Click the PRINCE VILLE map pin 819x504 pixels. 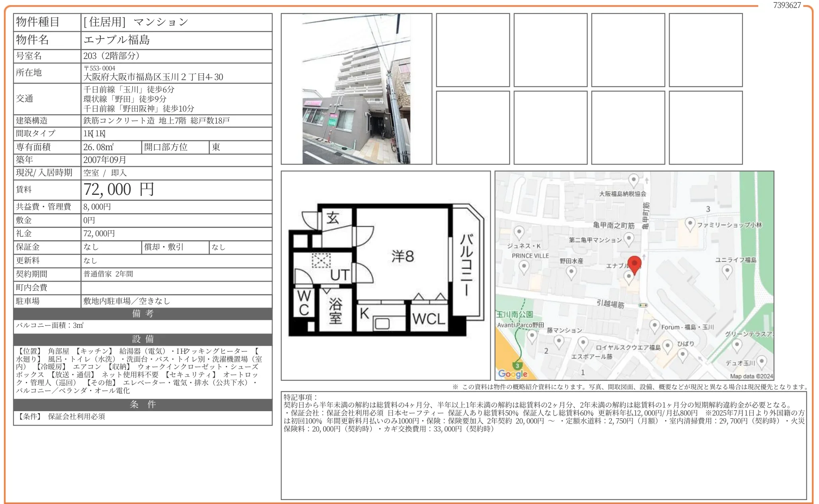click(x=524, y=267)
